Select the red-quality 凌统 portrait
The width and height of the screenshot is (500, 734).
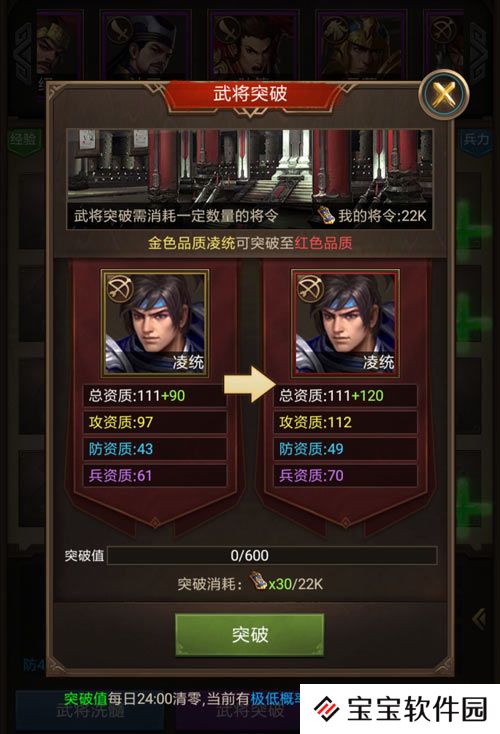point(345,323)
